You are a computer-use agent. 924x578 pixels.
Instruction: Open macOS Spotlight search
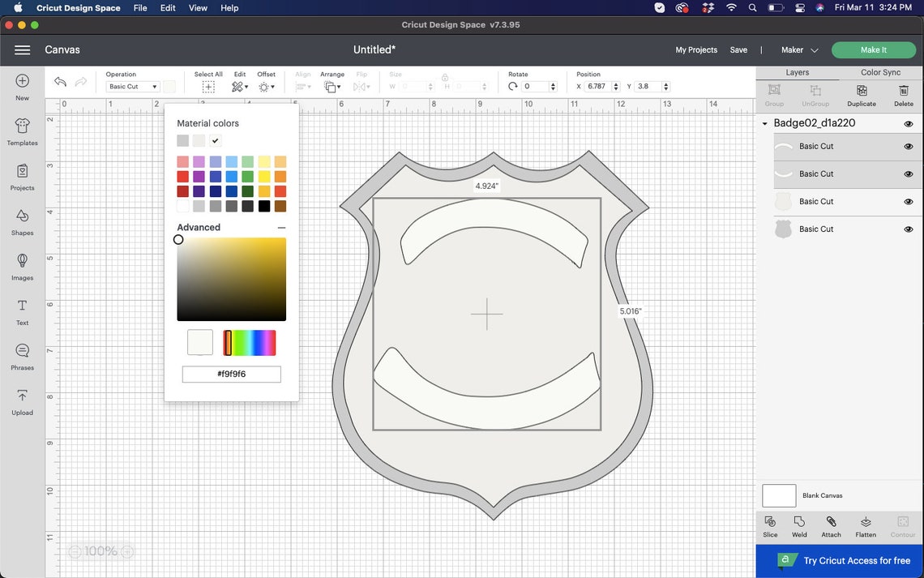[x=752, y=7]
